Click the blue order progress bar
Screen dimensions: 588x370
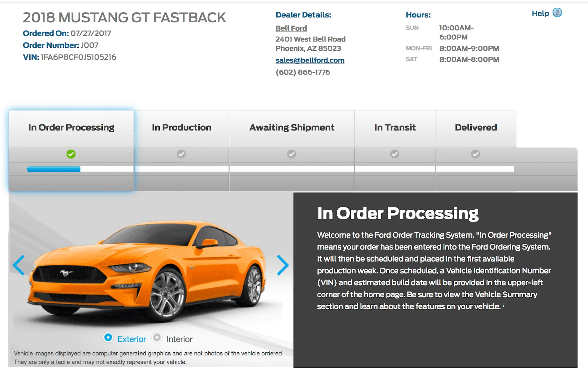point(54,169)
